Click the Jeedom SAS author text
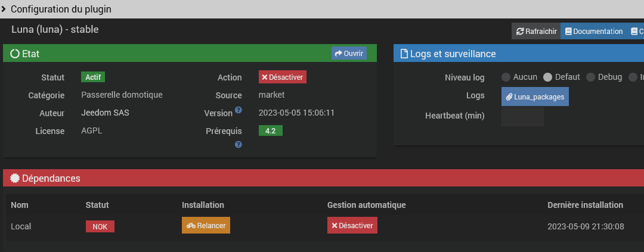644x252 pixels. click(105, 113)
